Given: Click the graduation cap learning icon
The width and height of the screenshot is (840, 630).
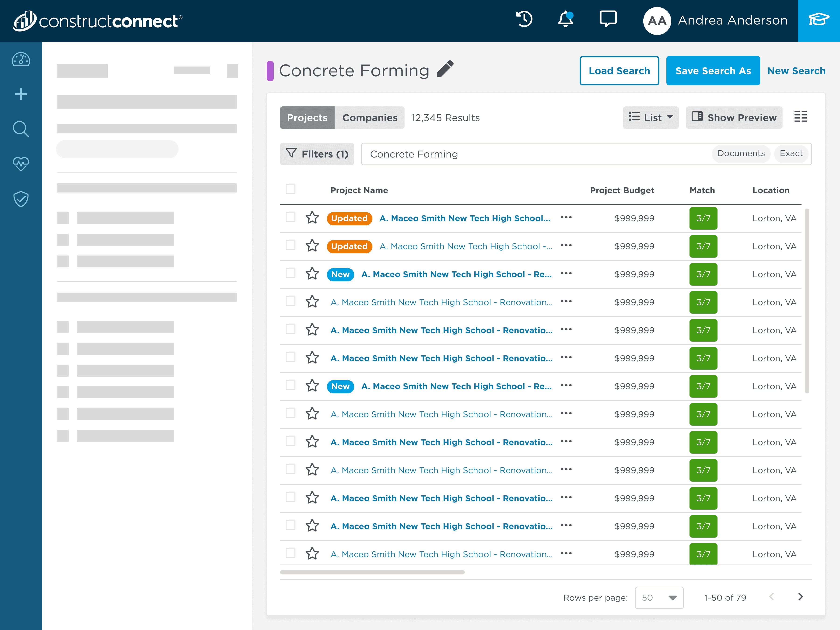Looking at the screenshot, I should (818, 20).
